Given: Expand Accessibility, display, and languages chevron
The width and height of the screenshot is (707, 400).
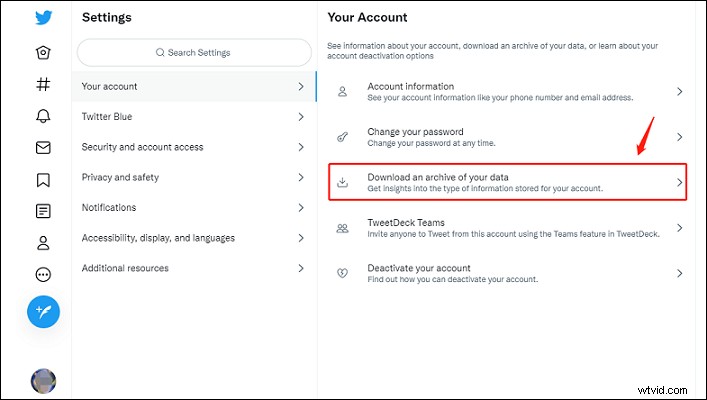Looking at the screenshot, I should tap(301, 238).
